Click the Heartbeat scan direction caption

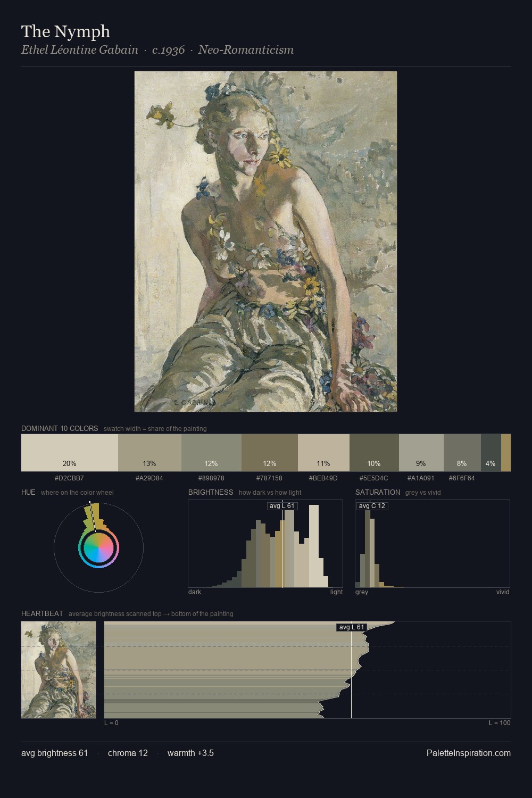(151, 614)
